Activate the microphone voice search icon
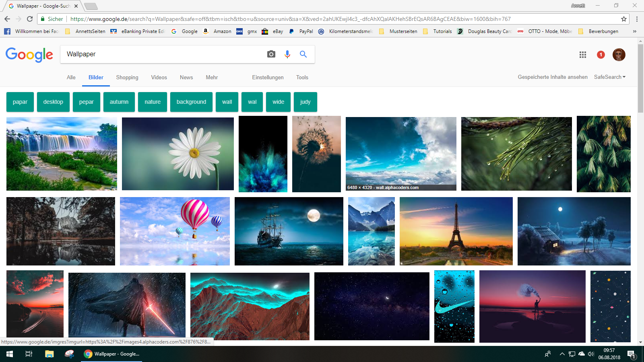 pyautogui.click(x=287, y=54)
